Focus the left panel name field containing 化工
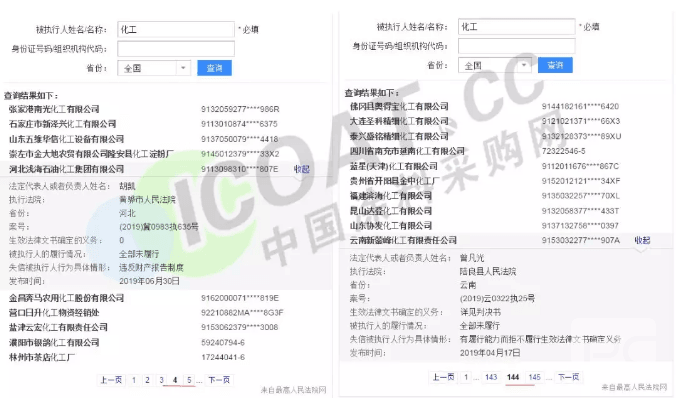This screenshot has width=676, height=398. pos(176,29)
